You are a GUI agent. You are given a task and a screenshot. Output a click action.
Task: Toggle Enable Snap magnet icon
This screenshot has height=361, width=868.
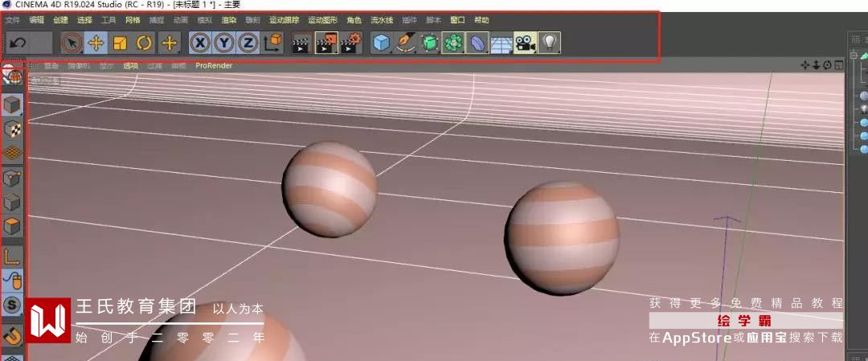pos(12,334)
